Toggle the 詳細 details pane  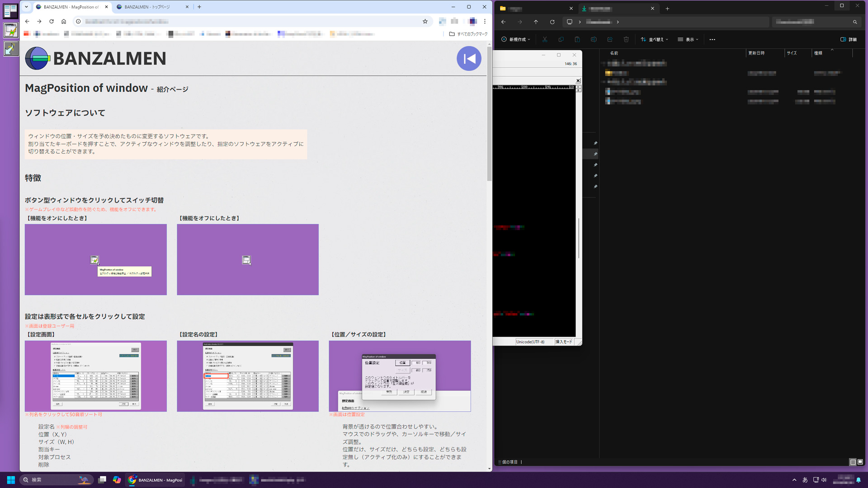849,39
